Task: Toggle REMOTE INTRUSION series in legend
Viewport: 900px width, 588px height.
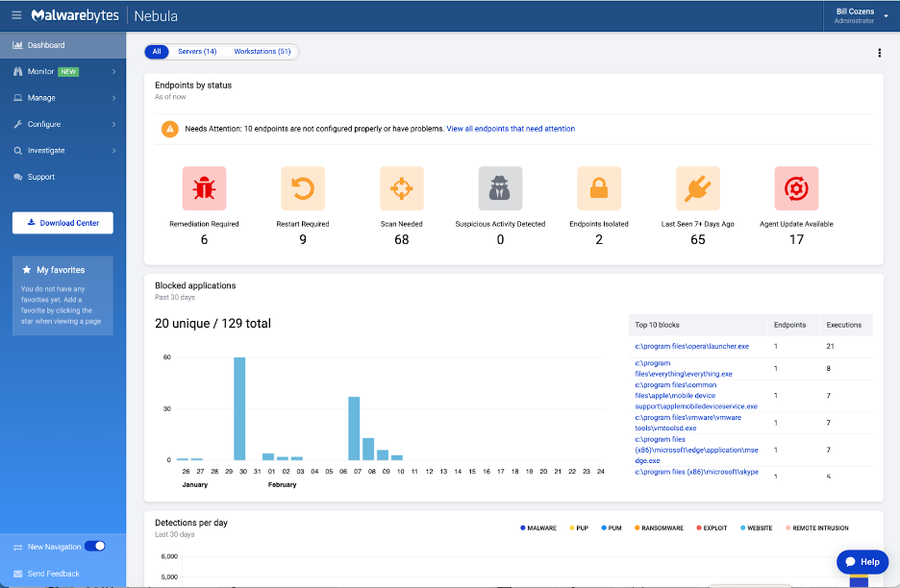Action: 817,527
